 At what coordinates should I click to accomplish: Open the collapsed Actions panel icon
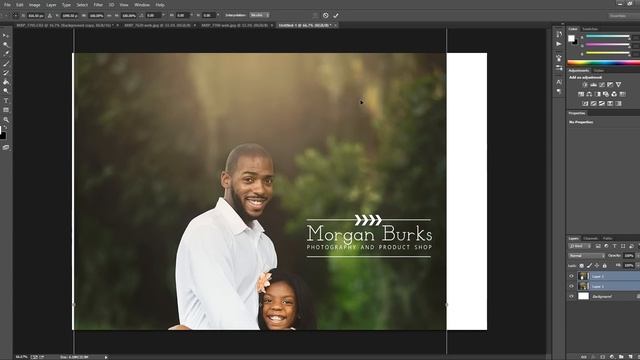559,44
